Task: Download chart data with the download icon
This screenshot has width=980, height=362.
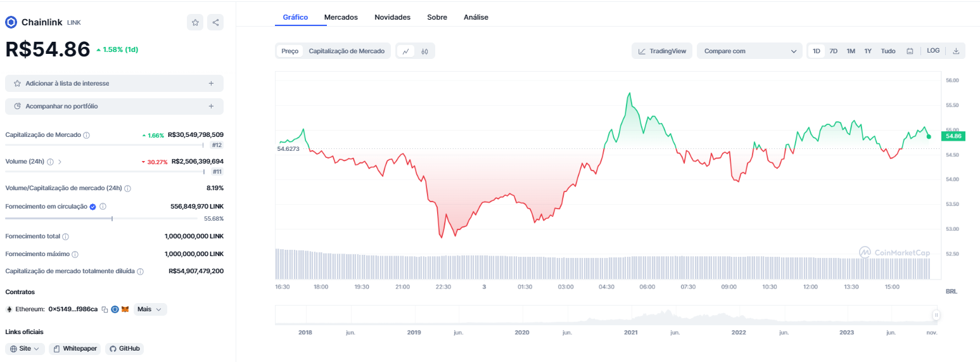Action: 956,51
